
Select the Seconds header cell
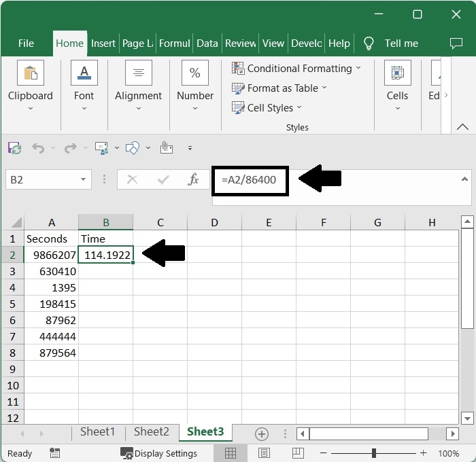[x=51, y=238]
